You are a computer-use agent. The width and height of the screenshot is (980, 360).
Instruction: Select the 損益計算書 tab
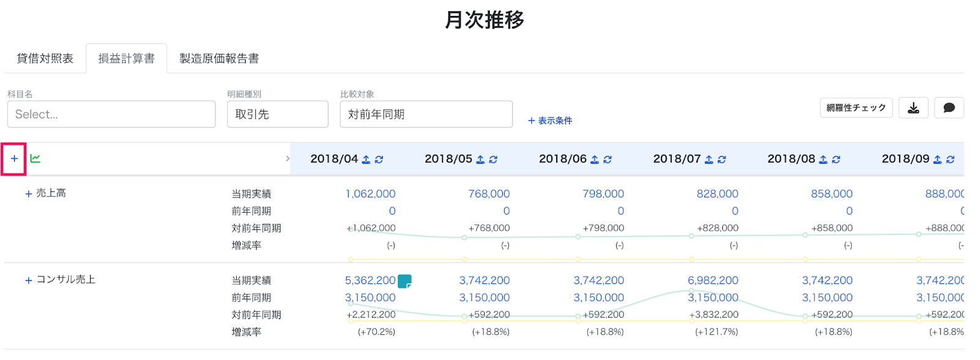[x=126, y=58]
